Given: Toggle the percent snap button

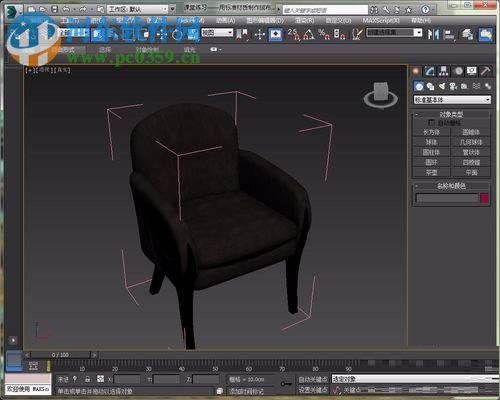Looking at the screenshot, I should pyautogui.click(x=324, y=34).
